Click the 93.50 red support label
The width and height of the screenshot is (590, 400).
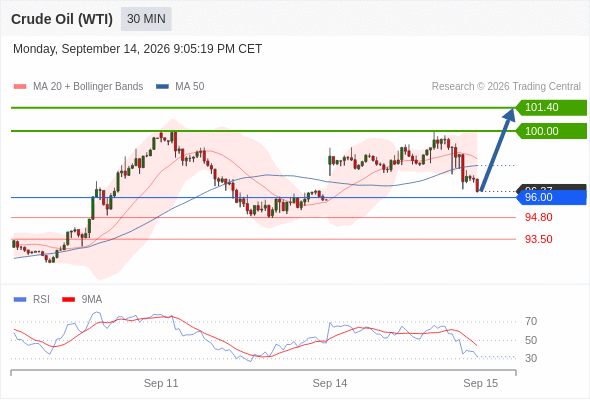coord(538,239)
